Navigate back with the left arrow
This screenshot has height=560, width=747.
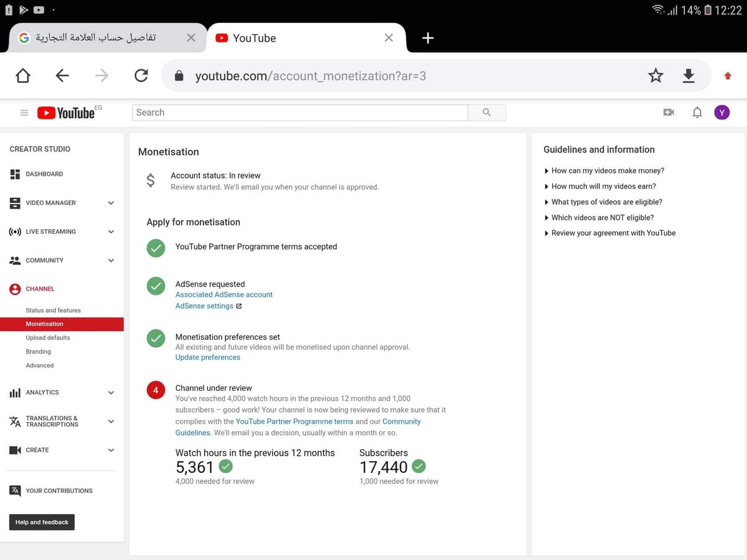[x=62, y=76]
